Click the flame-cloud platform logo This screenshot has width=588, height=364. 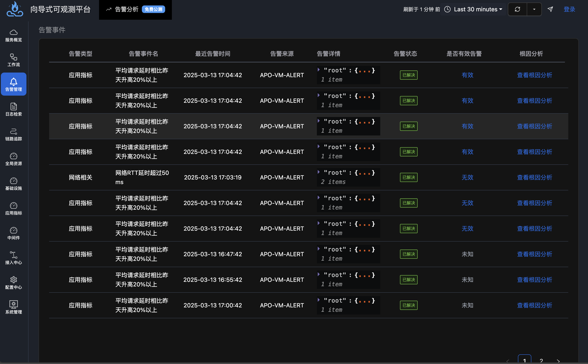15,9
